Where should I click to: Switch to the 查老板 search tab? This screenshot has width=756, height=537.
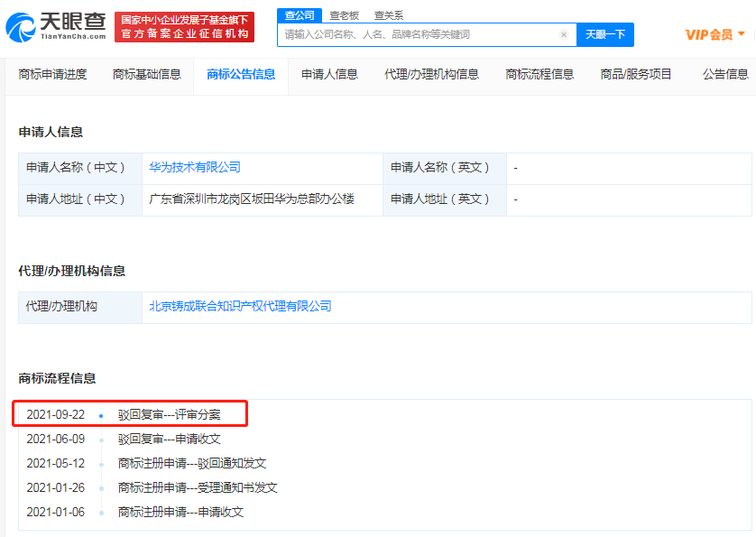[344, 15]
